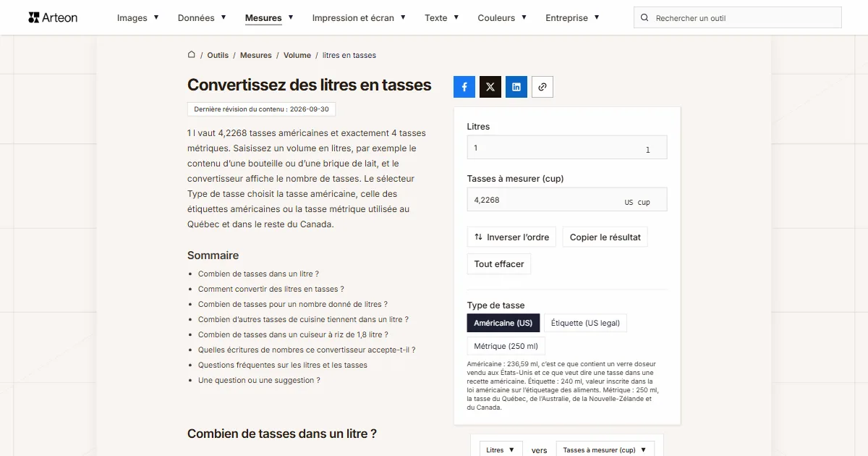Open Outils breadcrumb link
The width and height of the screenshot is (868, 456).
(x=218, y=55)
